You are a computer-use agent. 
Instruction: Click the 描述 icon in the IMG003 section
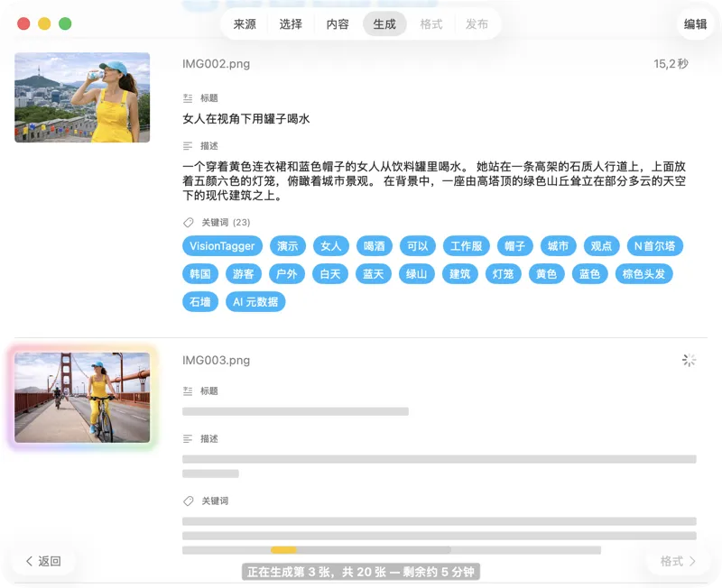188,439
